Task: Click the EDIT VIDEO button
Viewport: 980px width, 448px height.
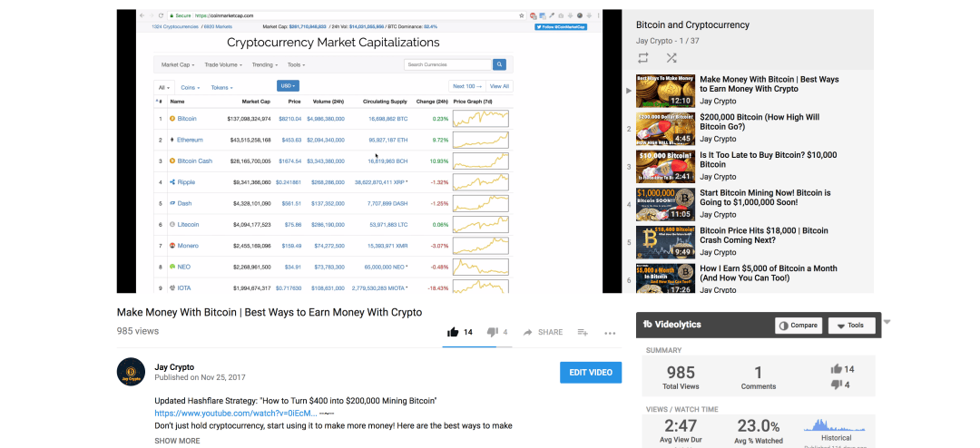Action: click(591, 373)
